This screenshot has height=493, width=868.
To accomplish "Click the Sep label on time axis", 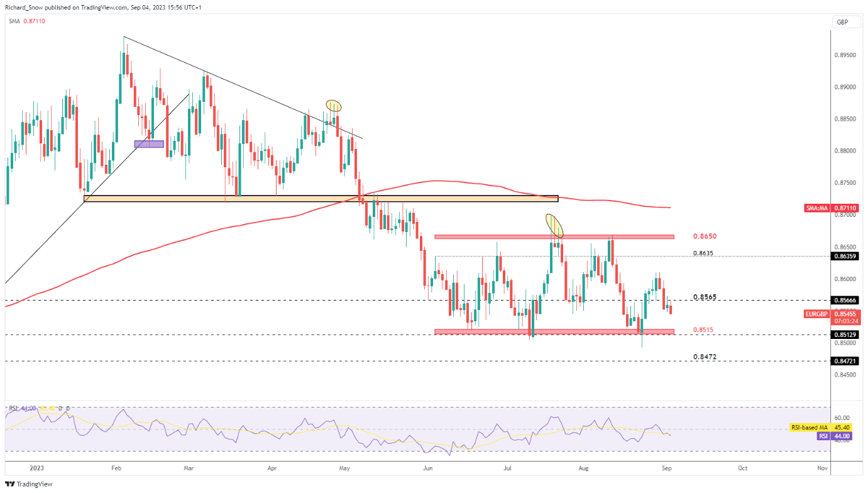I will [666, 468].
